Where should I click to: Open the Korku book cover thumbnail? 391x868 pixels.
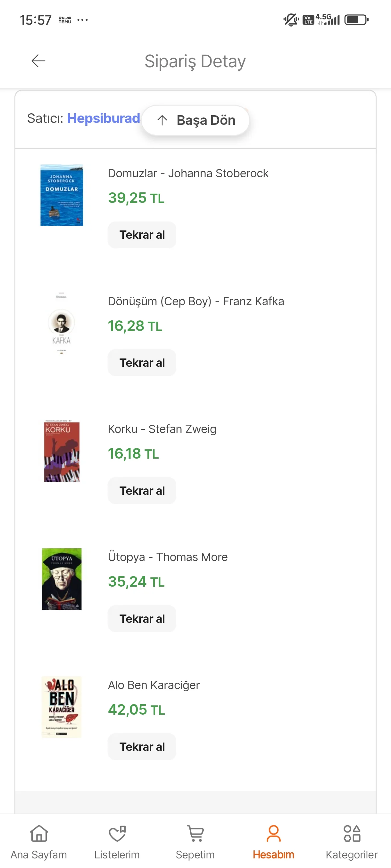tap(62, 451)
